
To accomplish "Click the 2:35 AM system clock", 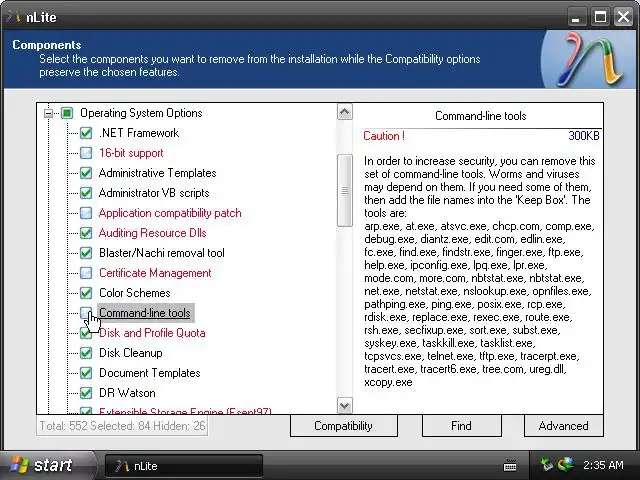I will [603, 465].
